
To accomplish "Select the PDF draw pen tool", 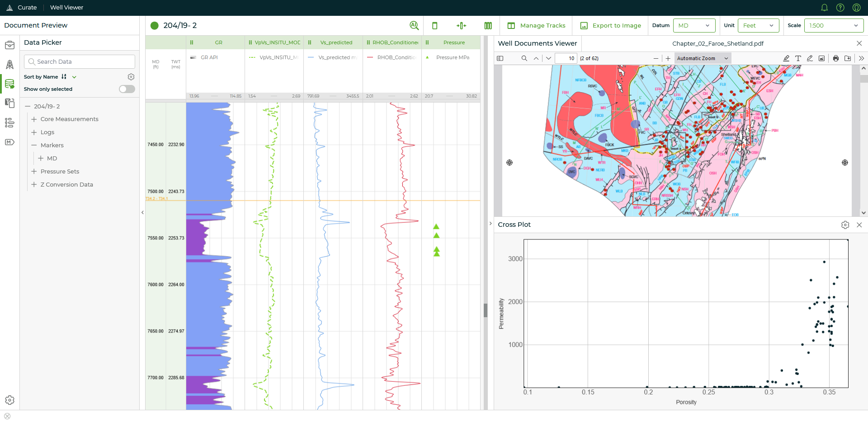I will [x=810, y=58].
